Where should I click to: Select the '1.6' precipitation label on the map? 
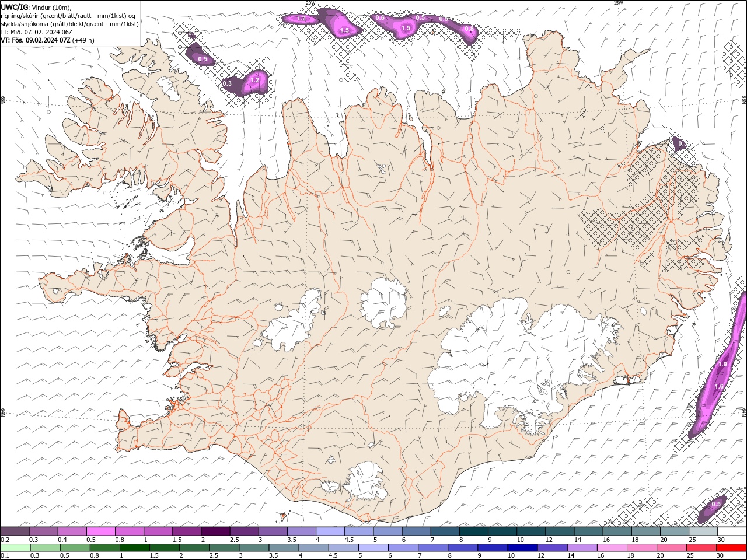coord(719,387)
